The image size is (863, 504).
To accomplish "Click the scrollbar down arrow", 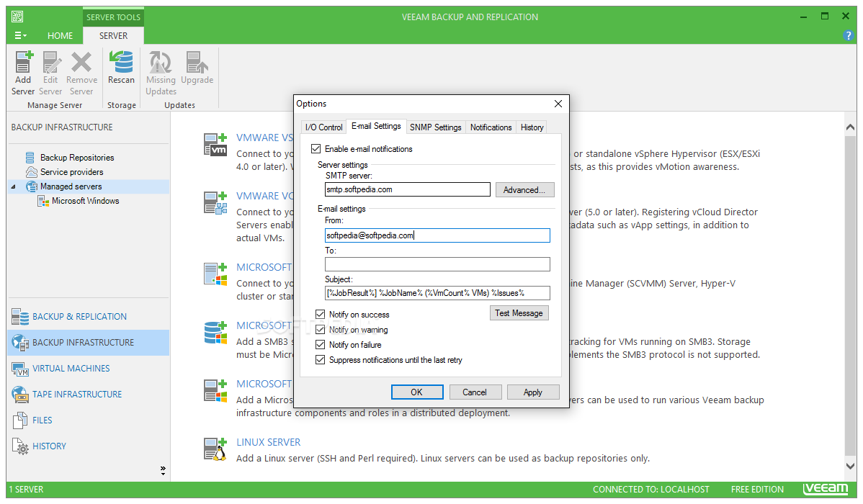I will pos(850,466).
